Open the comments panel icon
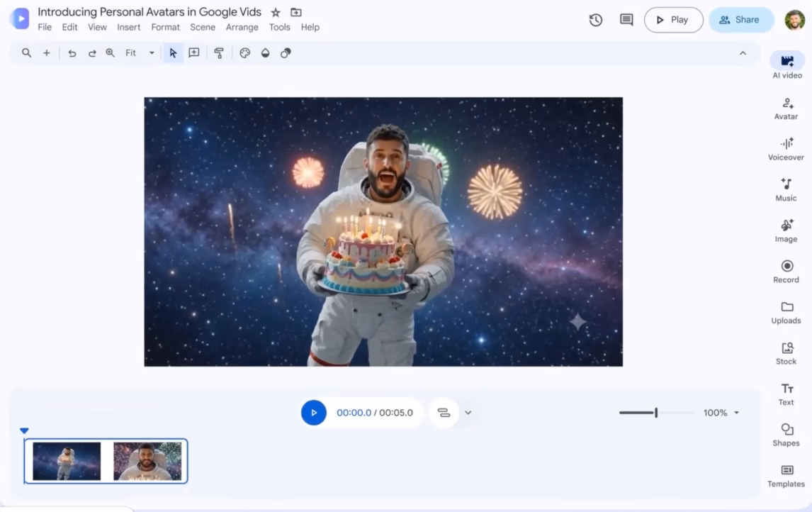The image size is (812, 512). [x=626, y=20]
